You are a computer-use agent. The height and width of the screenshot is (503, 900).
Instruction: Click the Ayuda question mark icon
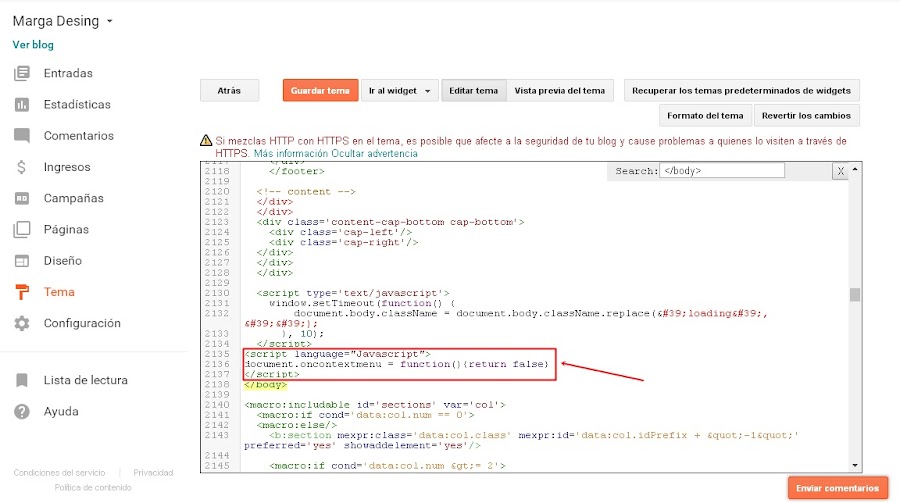22,411
